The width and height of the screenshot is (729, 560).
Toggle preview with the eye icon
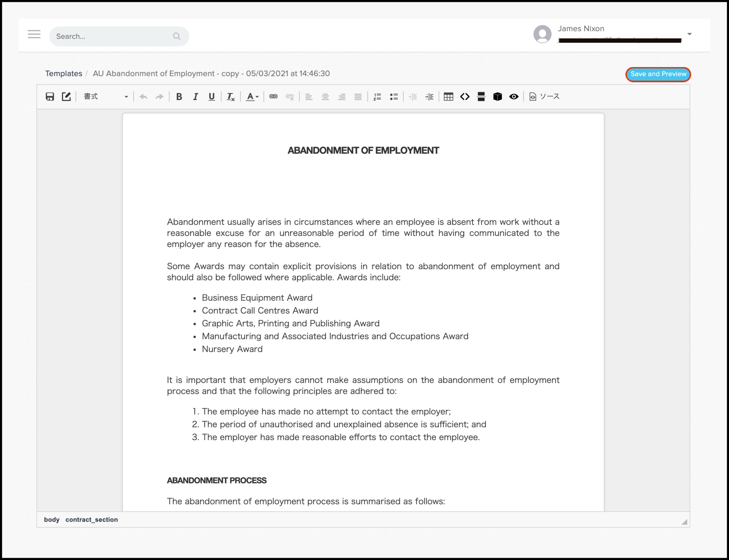tap(514, 97)
